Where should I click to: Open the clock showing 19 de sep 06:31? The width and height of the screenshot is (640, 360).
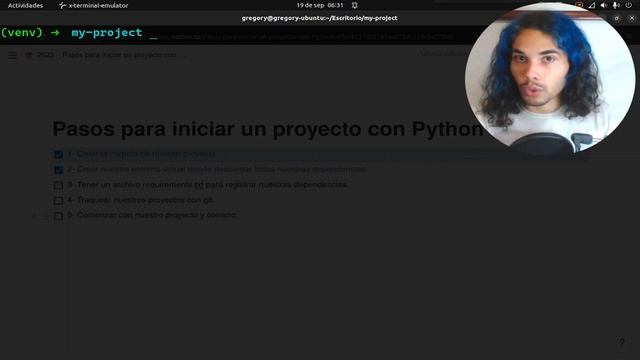pos(320,5)
